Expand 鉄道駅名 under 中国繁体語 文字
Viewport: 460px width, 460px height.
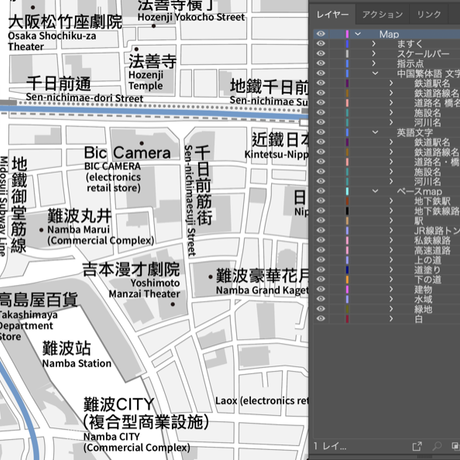(391, 83)
